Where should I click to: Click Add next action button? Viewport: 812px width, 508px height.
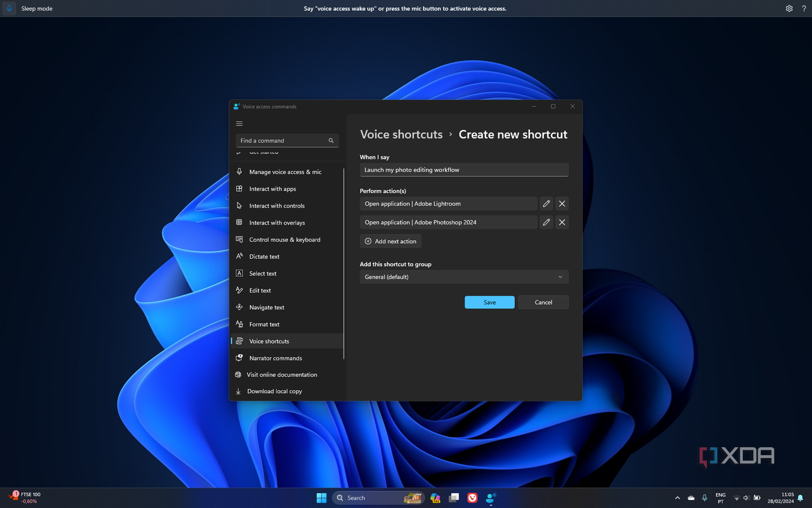tap(390, 241)
